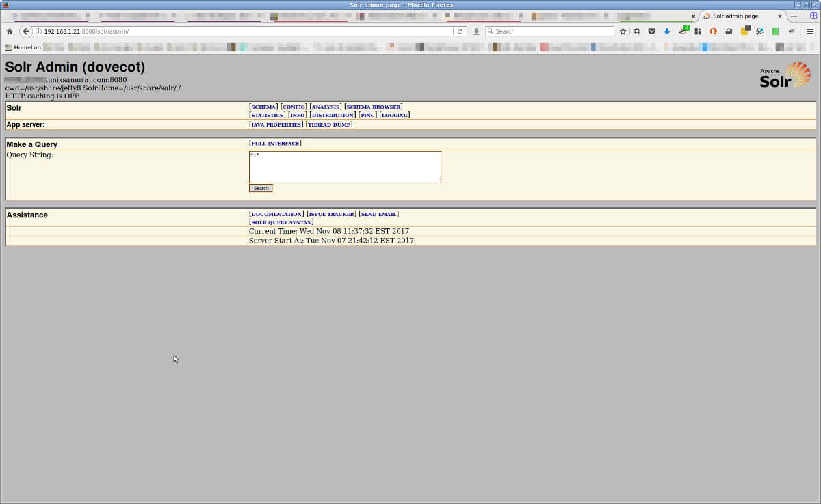The height and width of the screenshot is (504, 821).
Task: Click the blue down-arrow extension icon
Action: coord(667,31)
